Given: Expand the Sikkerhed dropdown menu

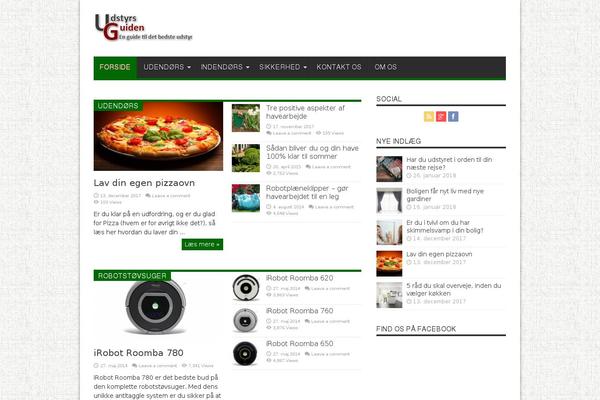Looking at the screenshot, I should [x=283, y=67].
